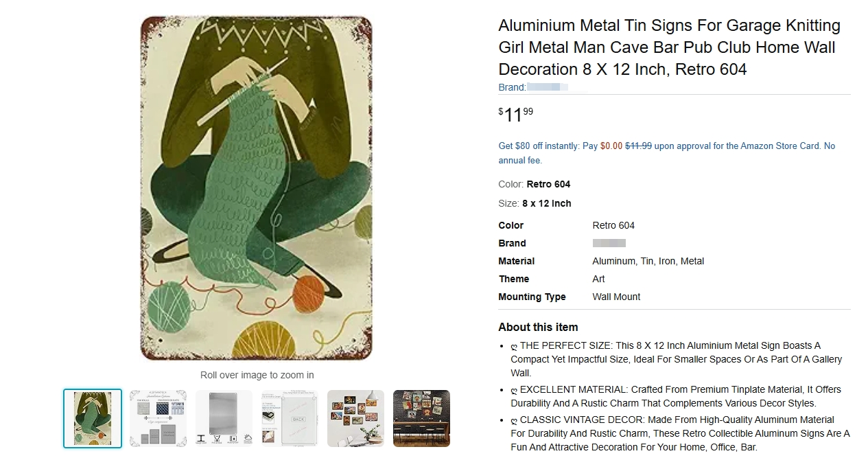Click the large knitting girl product image
The image size is (868, 458).
click(257, 188)
